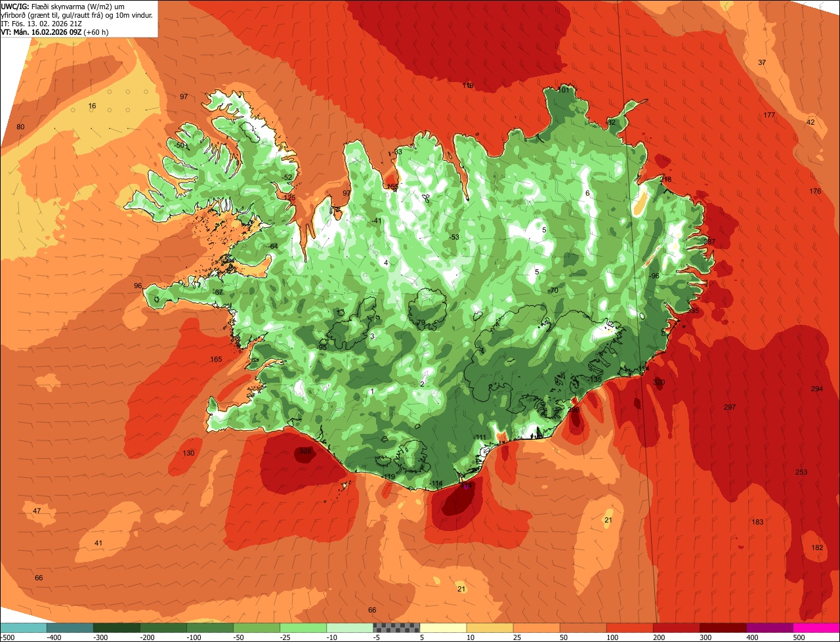Click the map value '135' on the southeast coast
Viewport: 840px width, 642px height.
click(x=595, y=379)
